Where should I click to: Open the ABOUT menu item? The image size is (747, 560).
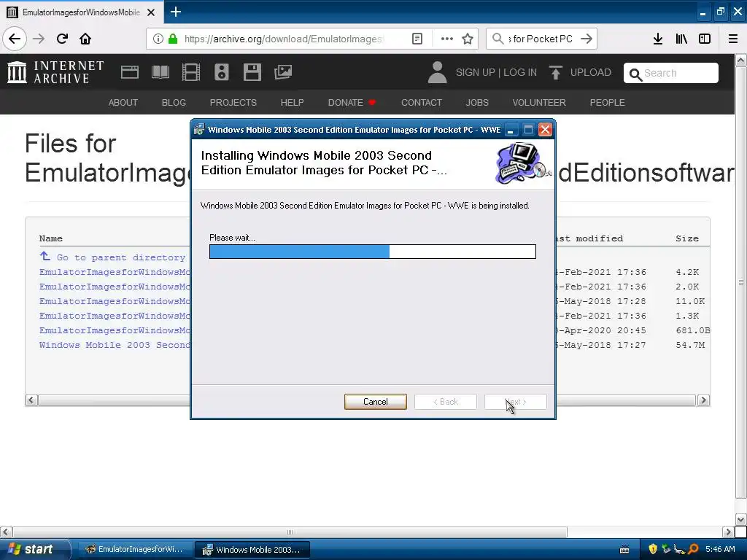coord(123,102)
